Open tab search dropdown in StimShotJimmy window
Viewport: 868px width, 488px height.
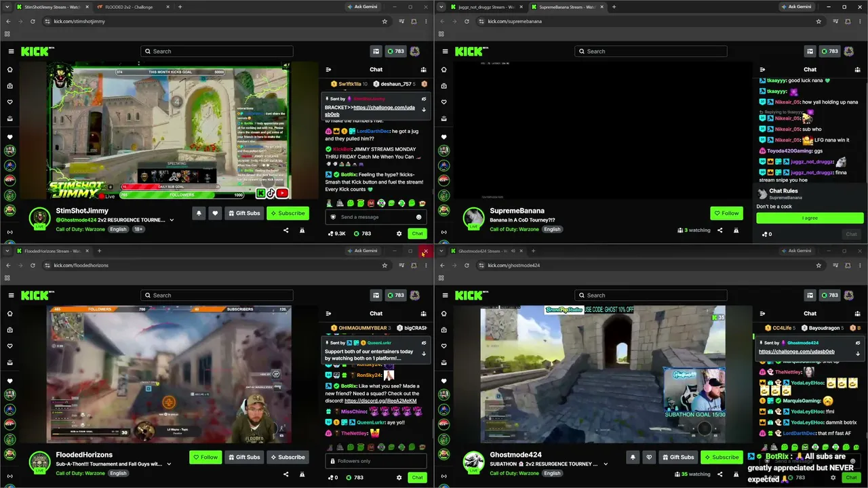[x=8, y=7]
